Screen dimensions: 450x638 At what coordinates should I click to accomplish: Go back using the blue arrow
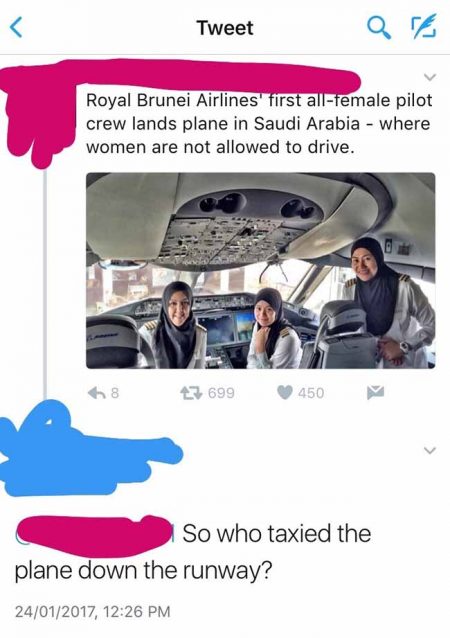click(x=16, y=28)
